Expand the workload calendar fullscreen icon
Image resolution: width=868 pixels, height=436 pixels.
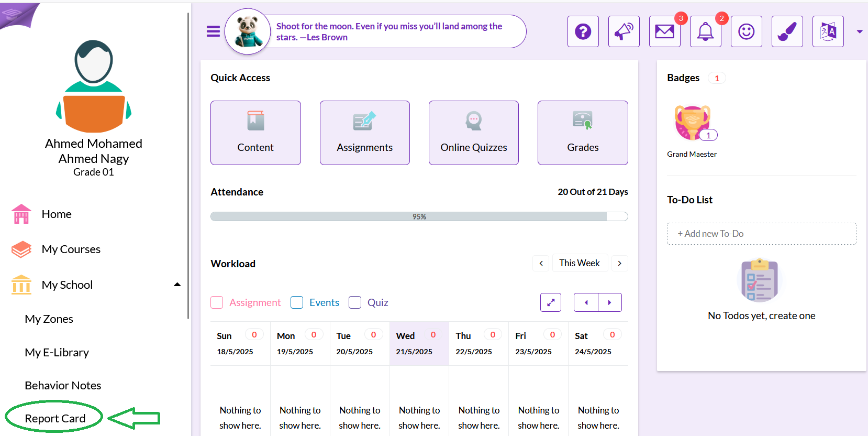coord(551,302)
